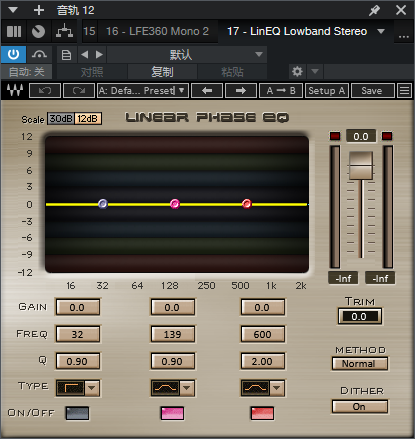Click the 0.0 output gain value above fader
The image size is (415, 439).
pos(361,136)
